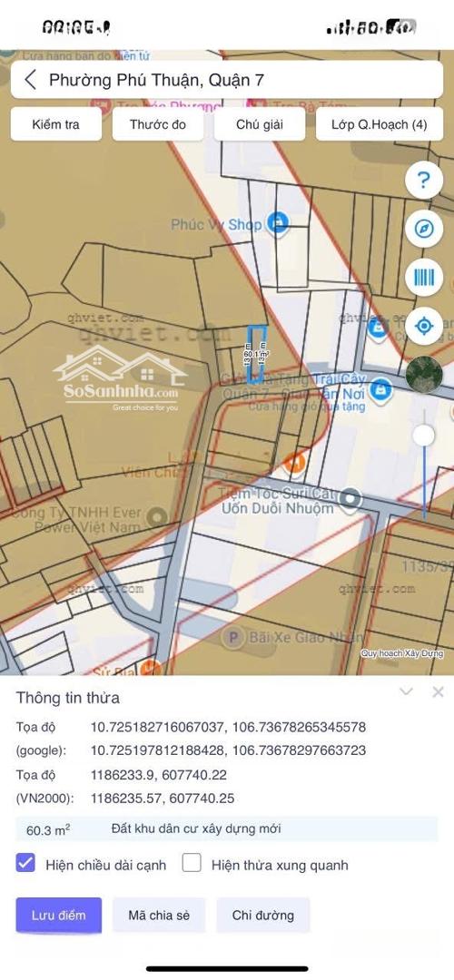Open the Kiểm tra tab
The image size is (454, 980).
[55, 124]
